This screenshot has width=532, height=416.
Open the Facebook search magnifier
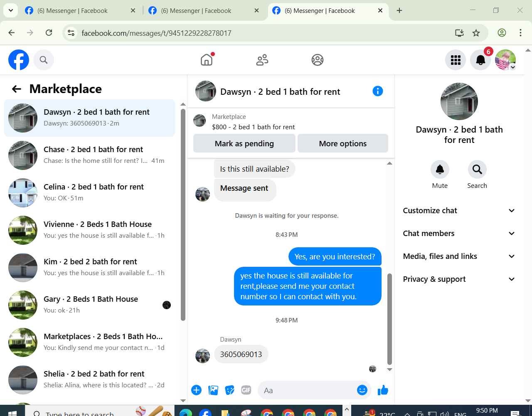44,60
